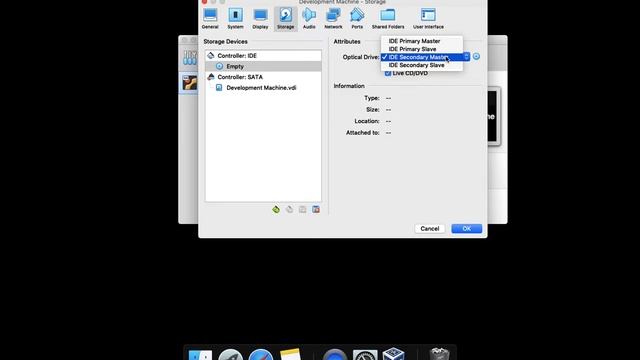Image resolution: width=640 pixels, height=360 pixels.
Task: Open the General settings tab
Action: 210,18
